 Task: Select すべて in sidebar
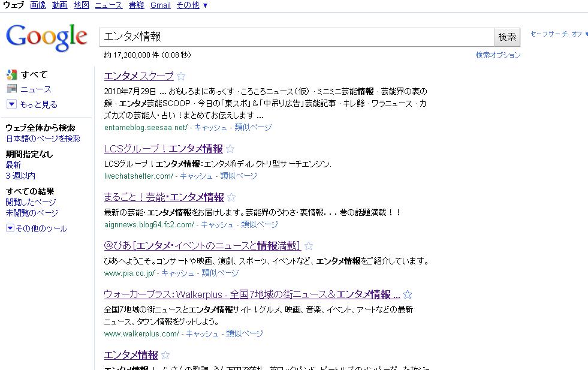click(x=34, y=75)
